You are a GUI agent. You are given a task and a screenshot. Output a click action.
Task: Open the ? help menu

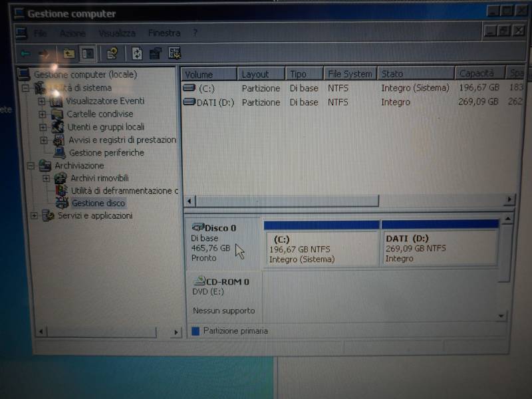195,33
